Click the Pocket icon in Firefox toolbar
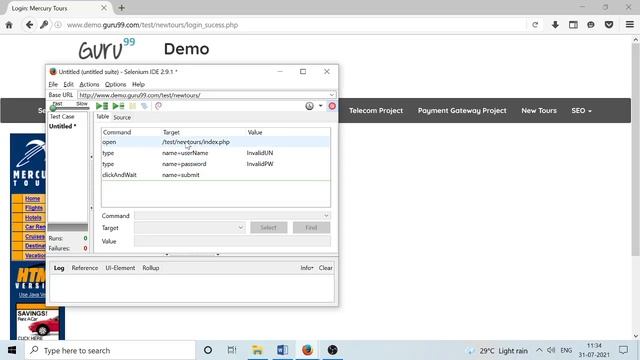 [x=609, y=25]
